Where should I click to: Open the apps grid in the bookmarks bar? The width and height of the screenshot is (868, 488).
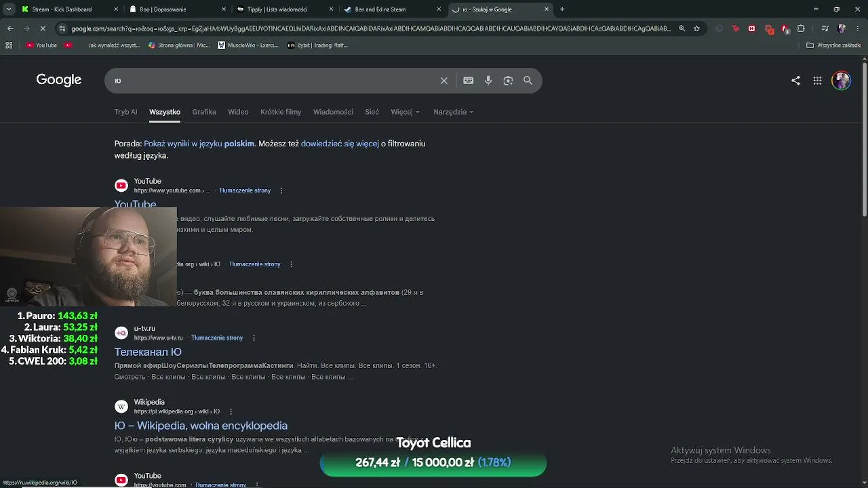click(x=9, y=45)
